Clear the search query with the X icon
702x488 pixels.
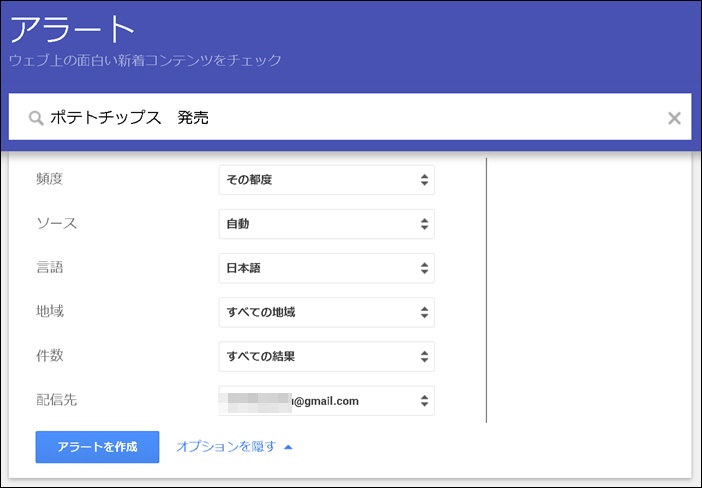pos(674,119)
